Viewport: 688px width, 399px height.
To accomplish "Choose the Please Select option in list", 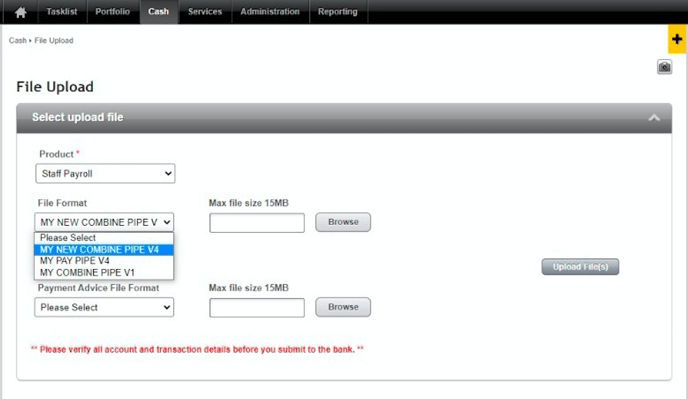I will (x=104, y=238).
